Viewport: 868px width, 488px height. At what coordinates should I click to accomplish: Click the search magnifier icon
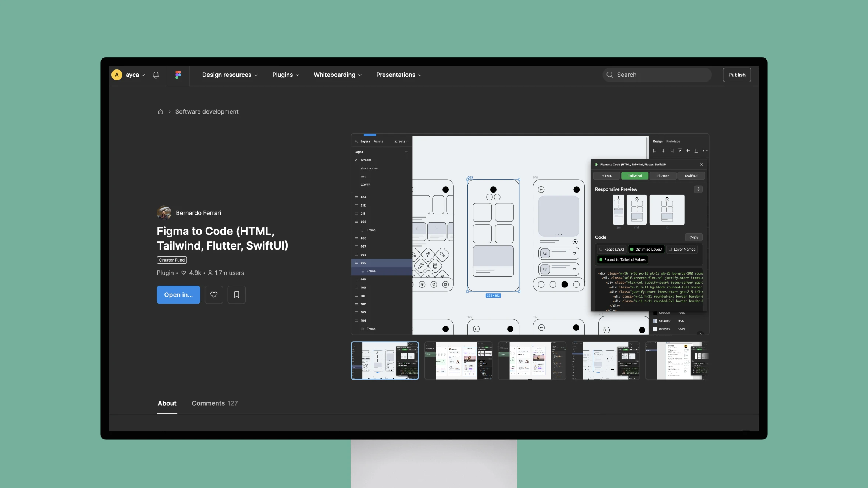(610, 75)
